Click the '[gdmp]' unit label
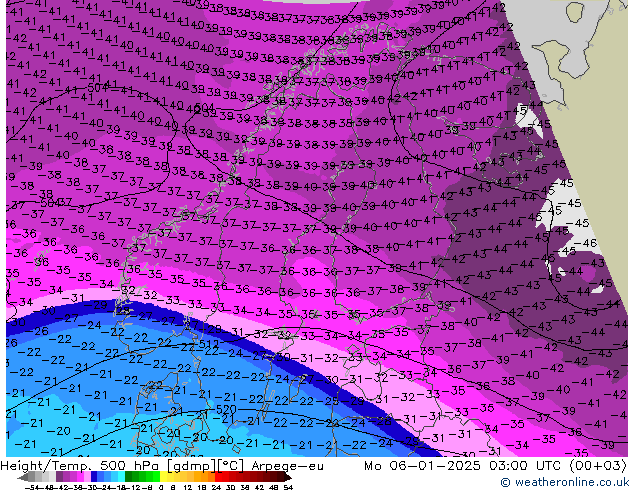The height and width of the screenshot is (490, 634). [191, 466]
